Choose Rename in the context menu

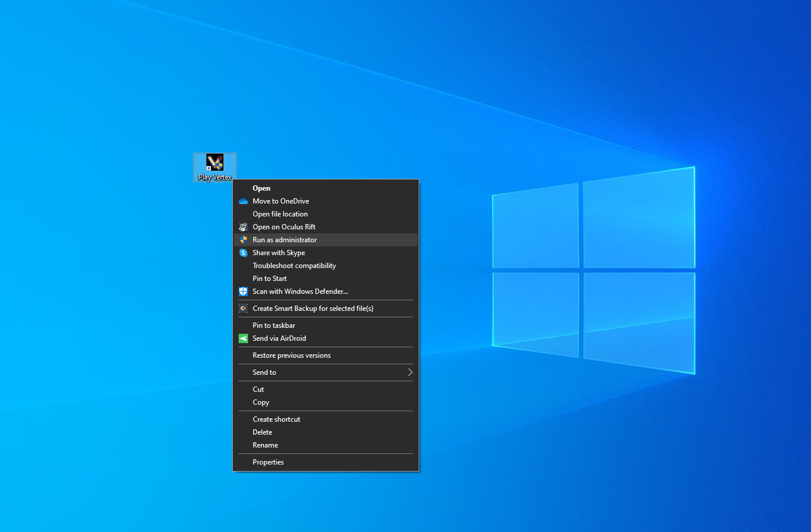click(266, 445)
